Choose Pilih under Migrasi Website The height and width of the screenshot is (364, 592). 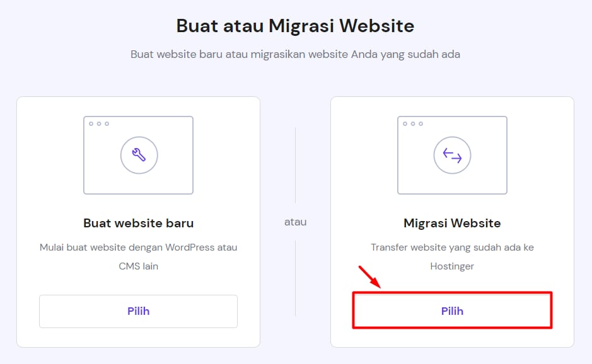(x=452, y=310)
